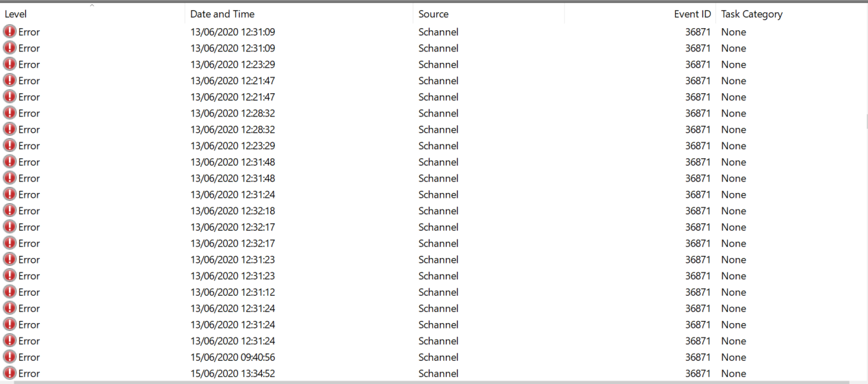Select Schannel source in 12:31:12 row

click(438, 292)
